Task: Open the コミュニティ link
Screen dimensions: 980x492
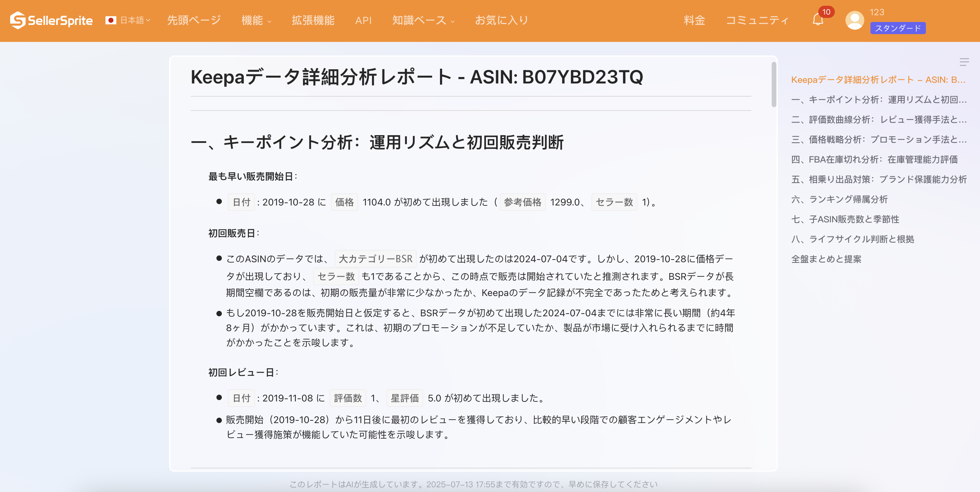Action: coord(757,20)
